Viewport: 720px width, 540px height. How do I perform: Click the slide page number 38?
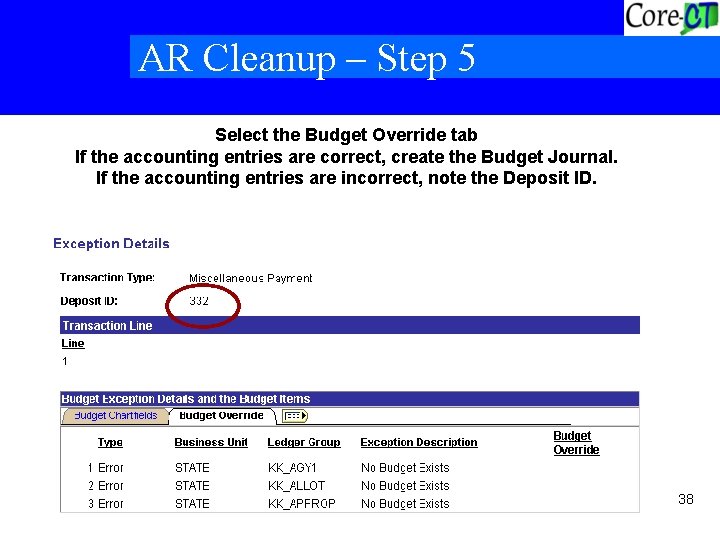point(686,499)
